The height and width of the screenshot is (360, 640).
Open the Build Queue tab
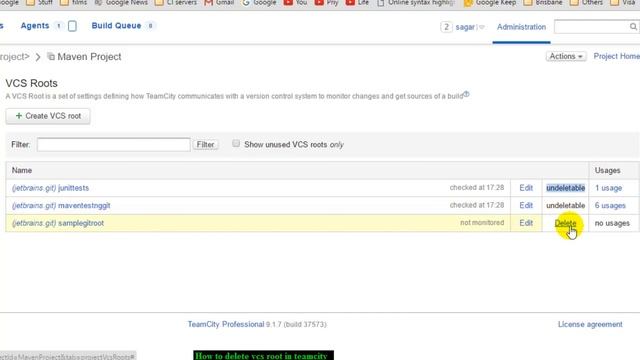pyautogui.click(x=116, y=26)
